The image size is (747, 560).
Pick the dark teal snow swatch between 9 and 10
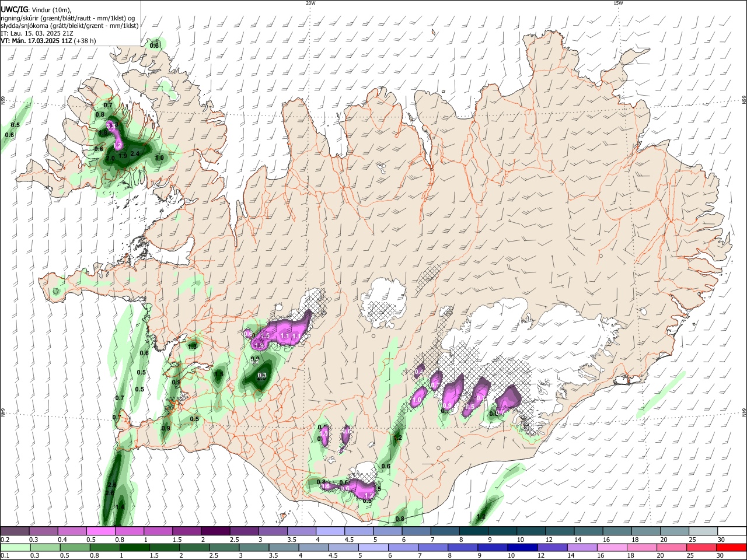[x=503, y=531]
